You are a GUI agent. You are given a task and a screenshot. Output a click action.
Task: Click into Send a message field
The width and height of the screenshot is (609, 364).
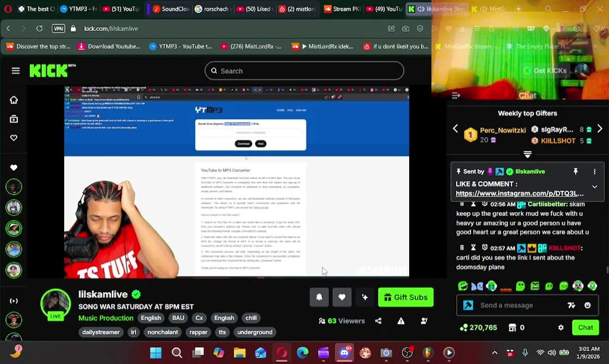pos(520,305)
